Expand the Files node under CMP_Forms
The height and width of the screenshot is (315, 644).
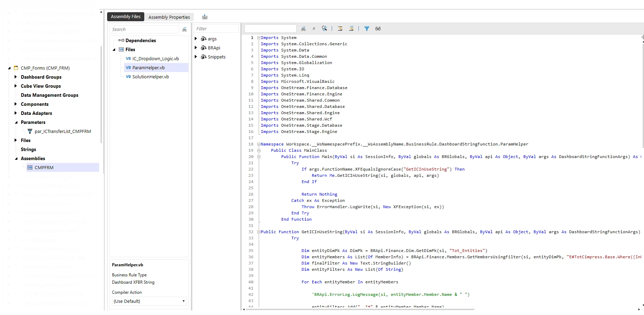[x=15, y=140]
